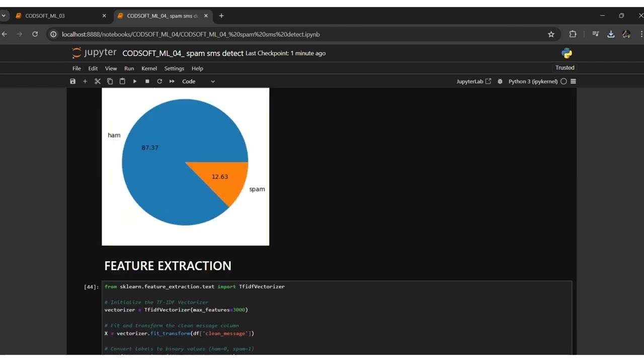Run the selected cell with the play icon
Viewport: 644px width, 362px height.
[135, 81]
